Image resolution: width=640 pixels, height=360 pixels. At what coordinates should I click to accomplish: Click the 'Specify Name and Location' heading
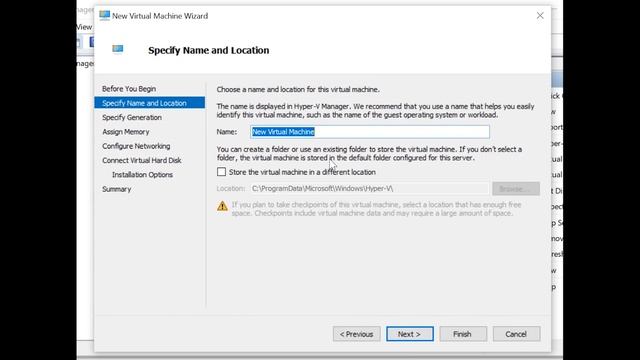tap(209, 50)
